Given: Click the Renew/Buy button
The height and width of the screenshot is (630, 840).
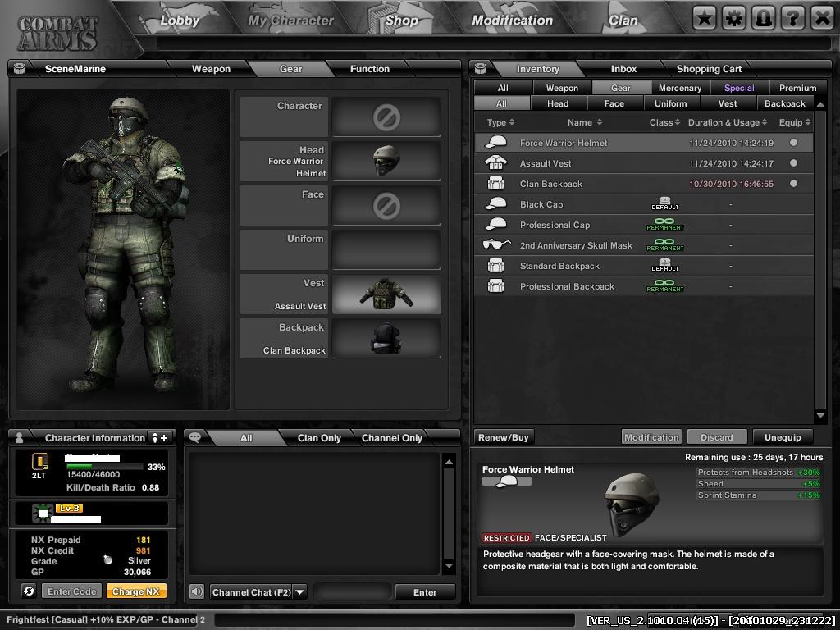Looking at the screenshot, I should click(504, 437).
